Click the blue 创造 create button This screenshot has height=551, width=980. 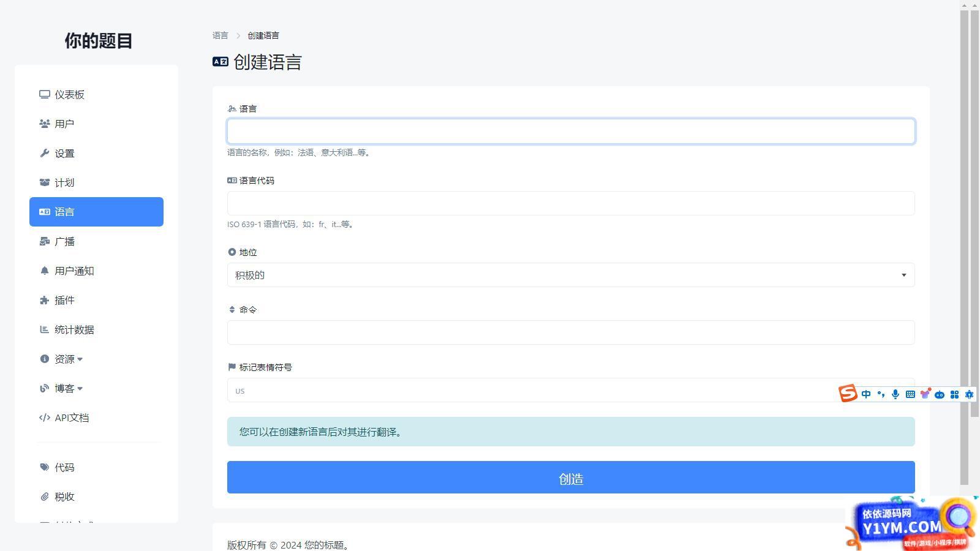[571, 478]
